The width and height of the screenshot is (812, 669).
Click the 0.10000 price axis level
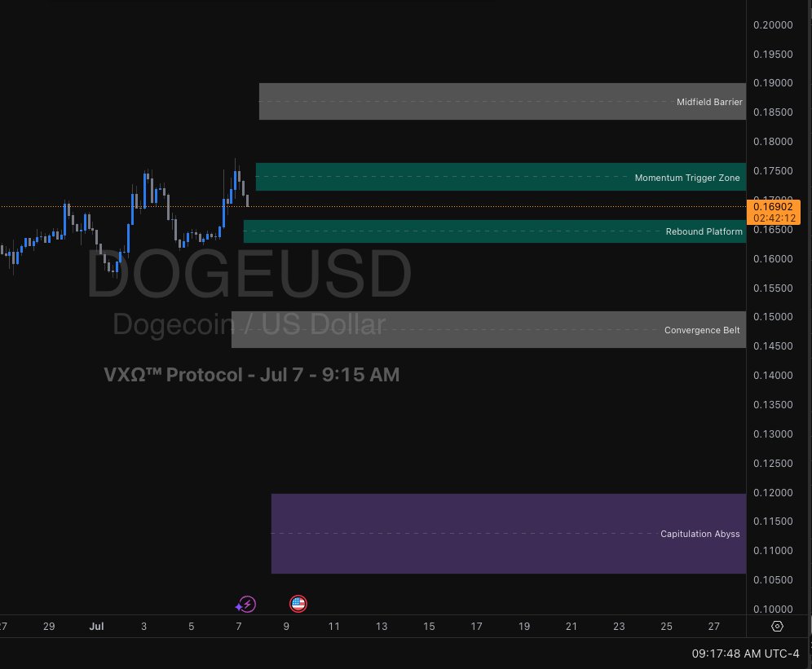[773, 609]
